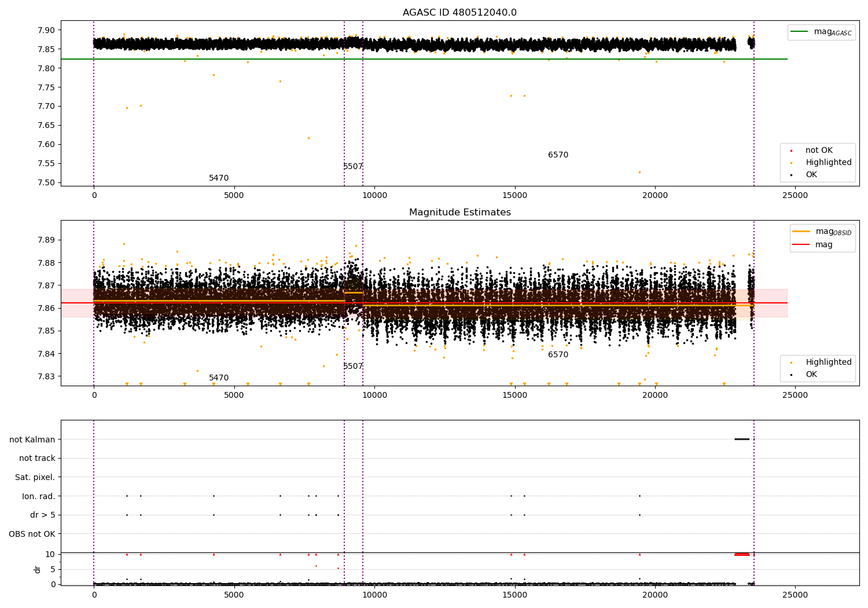This screenshot has height=608, width=868.
Task: Click the 7.88 y-tick label in middle panel
Action: [47, 263]
